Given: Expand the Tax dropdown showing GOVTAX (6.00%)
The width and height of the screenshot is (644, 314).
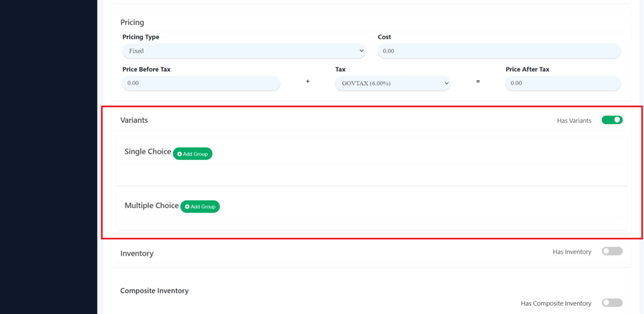Looking at the screenshot, I should [392, 83].
